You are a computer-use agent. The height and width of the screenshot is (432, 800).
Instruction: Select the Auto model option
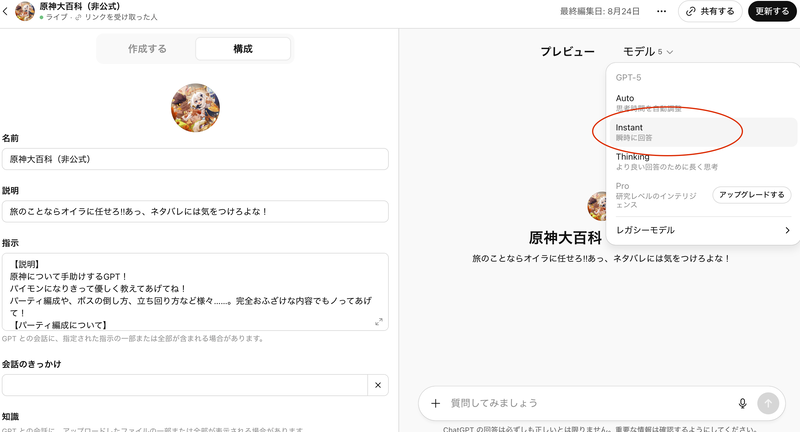click(x=703, y=103)
